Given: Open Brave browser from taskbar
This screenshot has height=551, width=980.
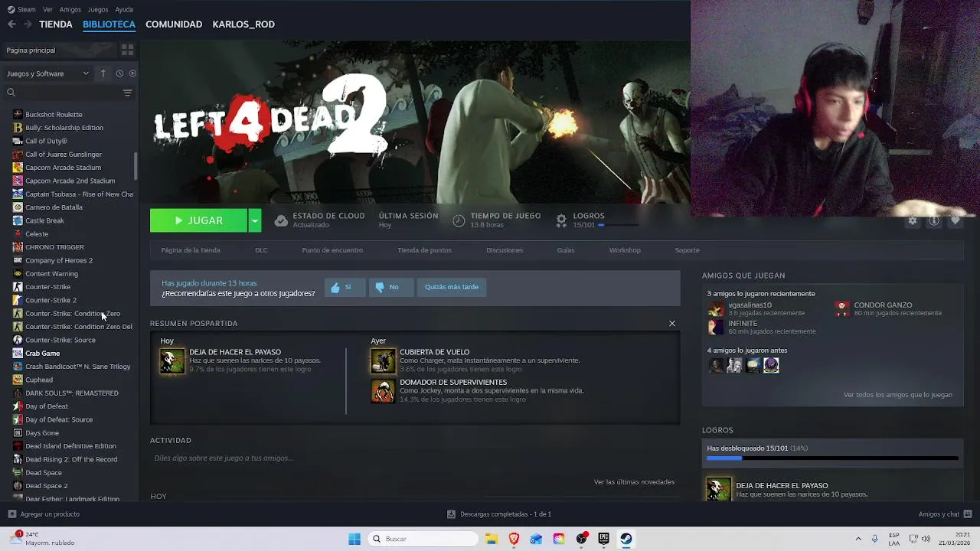Looking at the screenshot, I should pos(514,539).
